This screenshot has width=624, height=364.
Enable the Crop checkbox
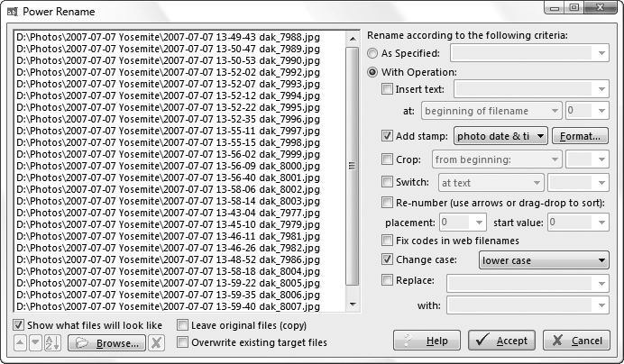tap(387, 159)
